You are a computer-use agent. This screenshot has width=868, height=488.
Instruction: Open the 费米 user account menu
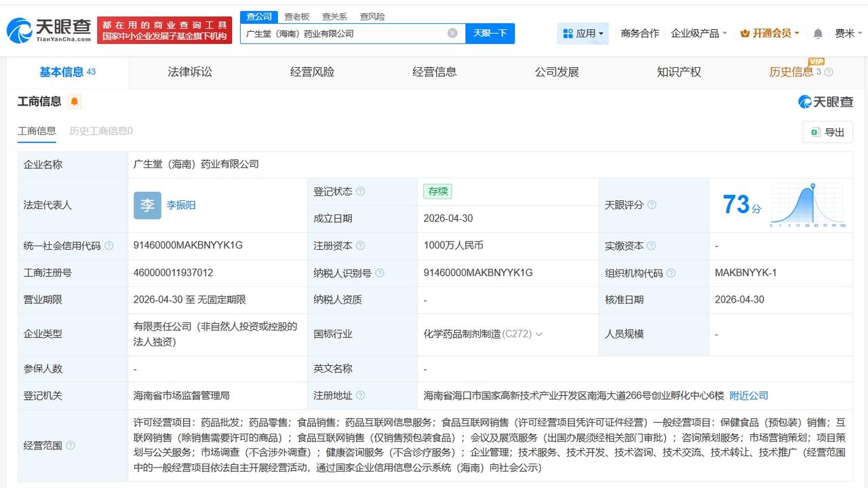[848, 33]
